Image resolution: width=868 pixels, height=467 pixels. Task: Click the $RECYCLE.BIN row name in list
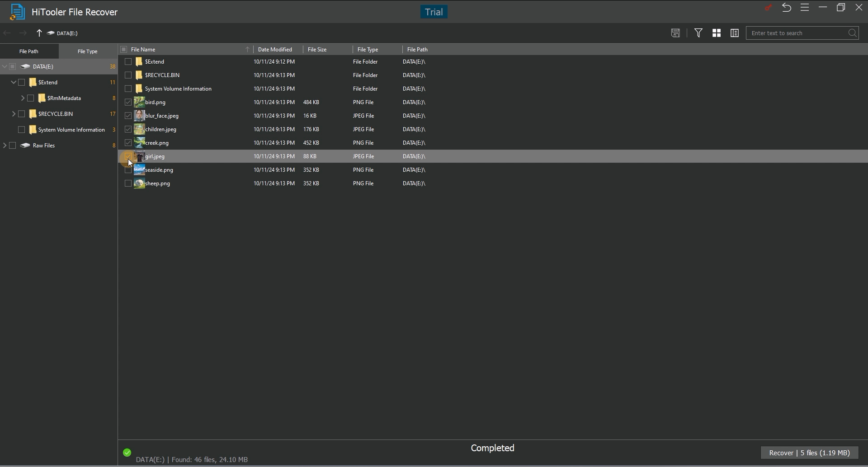coord(162,75)
